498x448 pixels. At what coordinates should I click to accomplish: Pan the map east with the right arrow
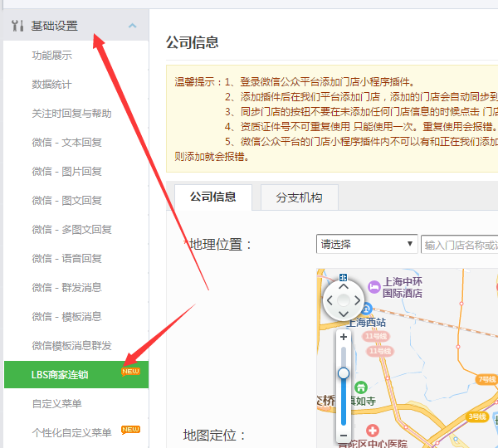point(357,300)
